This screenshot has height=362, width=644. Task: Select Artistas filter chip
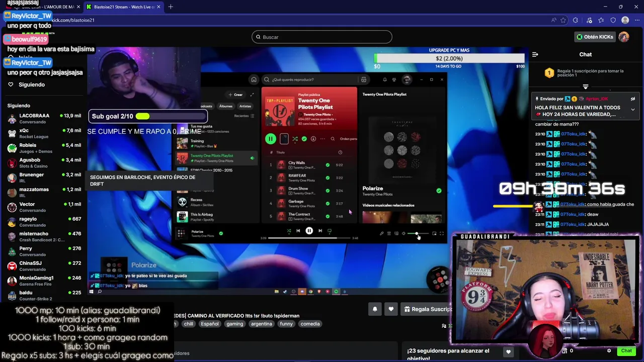(x=245, y=106)
